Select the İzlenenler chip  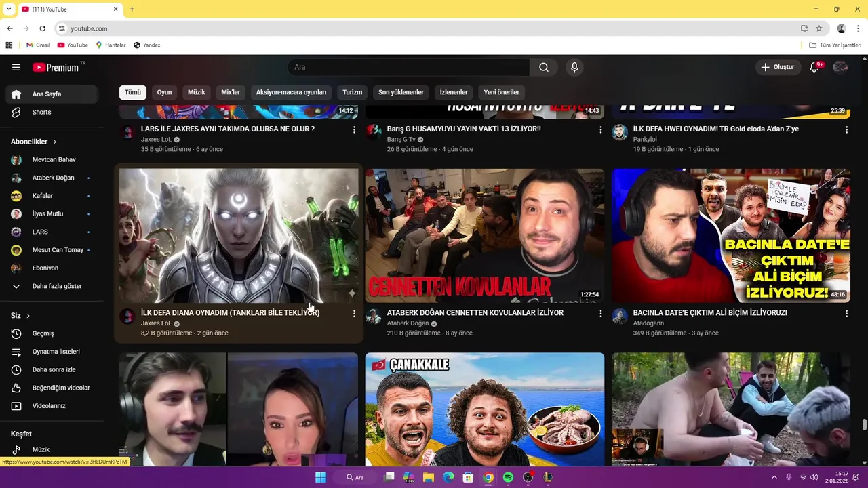(x=454, y=92)
